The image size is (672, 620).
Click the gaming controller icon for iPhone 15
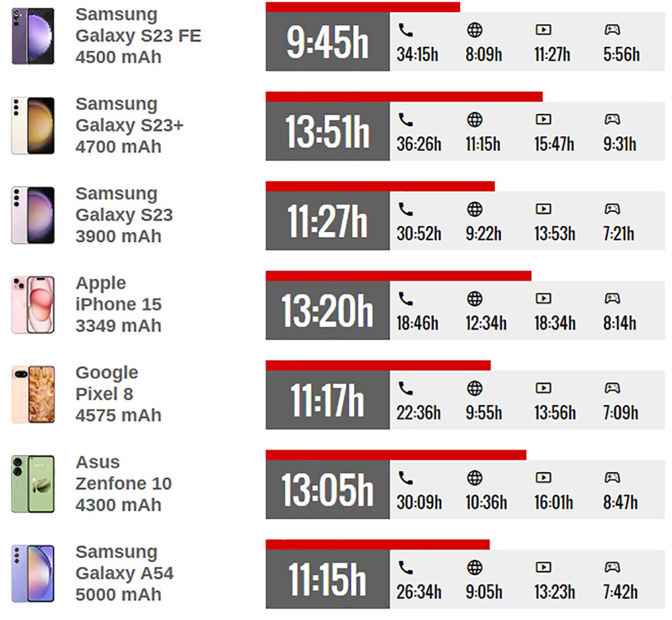[x=612, y=299]
